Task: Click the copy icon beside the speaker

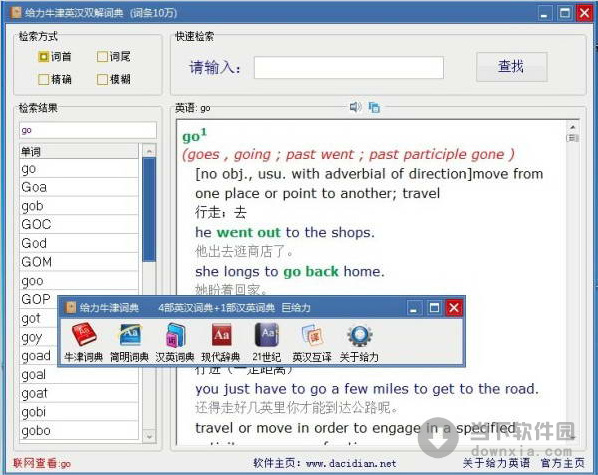Action: 374,108
